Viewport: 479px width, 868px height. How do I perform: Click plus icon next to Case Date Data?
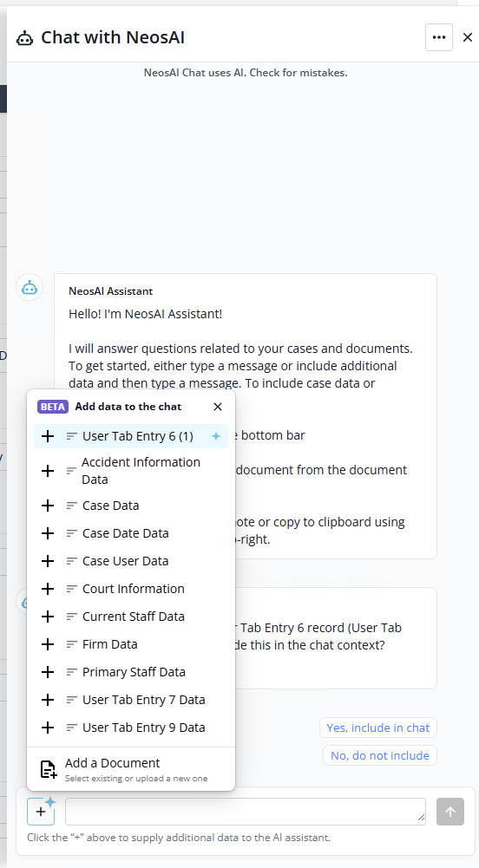[48, 533]
